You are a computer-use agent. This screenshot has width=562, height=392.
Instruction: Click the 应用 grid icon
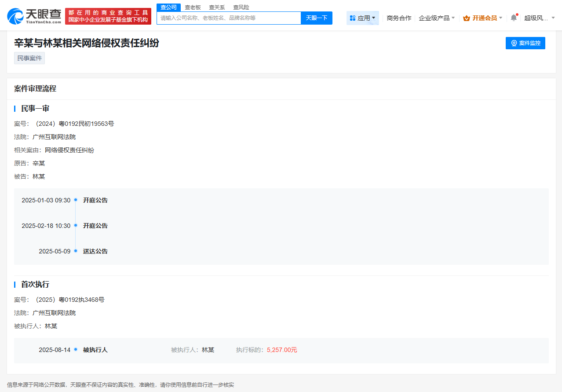352,18
